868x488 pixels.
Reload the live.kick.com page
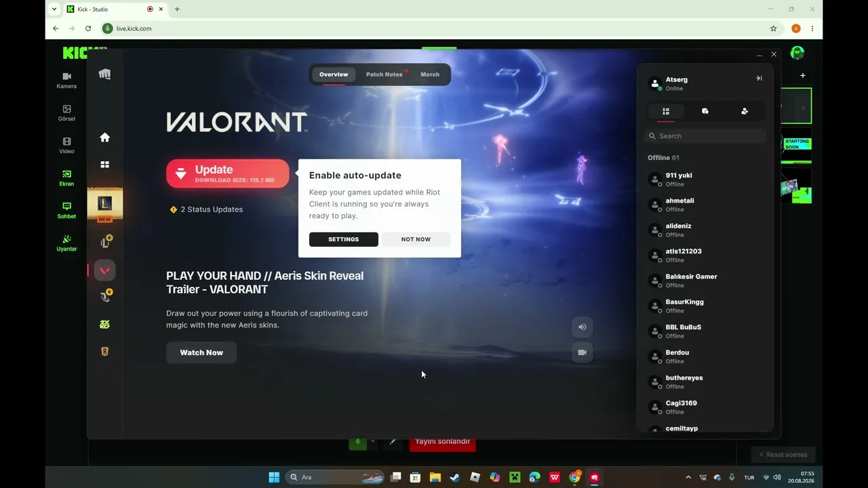[88, 28]
